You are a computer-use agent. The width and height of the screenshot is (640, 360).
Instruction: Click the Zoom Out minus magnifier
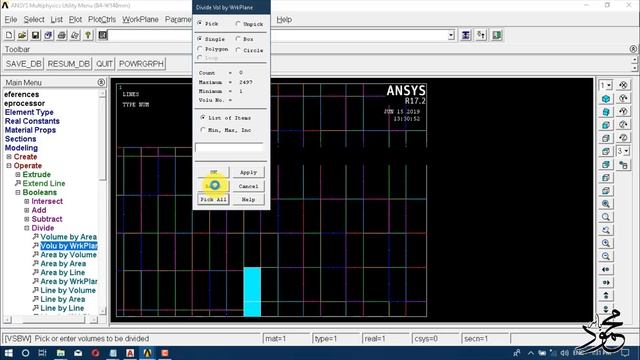point(606,256)
